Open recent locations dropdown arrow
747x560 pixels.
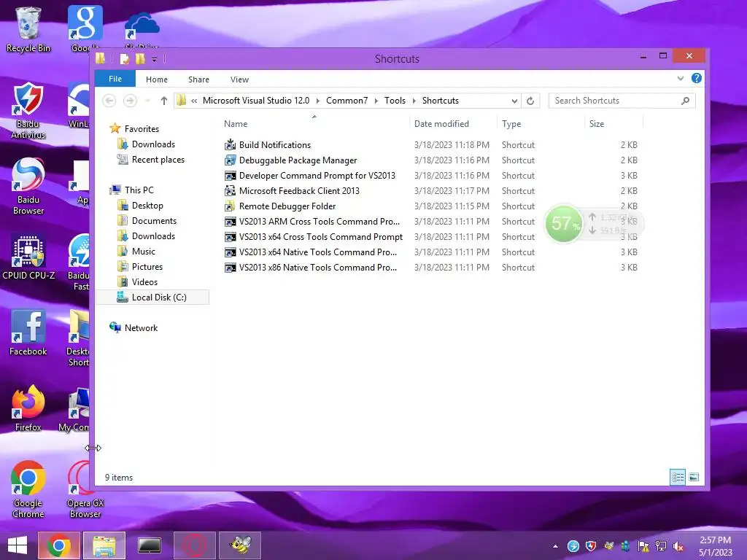point(147,101)
